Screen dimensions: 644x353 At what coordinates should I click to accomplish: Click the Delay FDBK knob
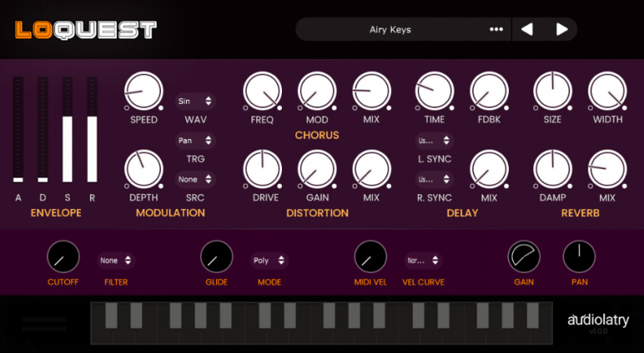point(489,91)
